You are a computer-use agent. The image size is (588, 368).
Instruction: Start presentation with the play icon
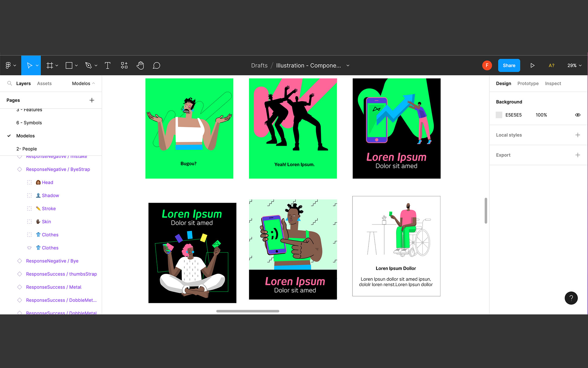coord(532,65)
